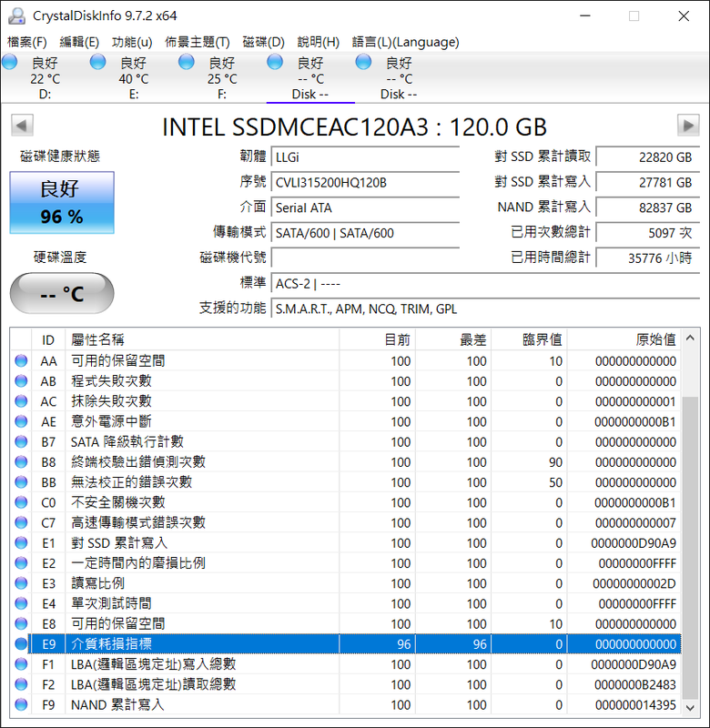Image resolution: width=710 pixels, height=728 pixels.
Task: Click raw value 0000000D90A9 in E1 row
Action: pyautogui.click(x=634, y=542)
